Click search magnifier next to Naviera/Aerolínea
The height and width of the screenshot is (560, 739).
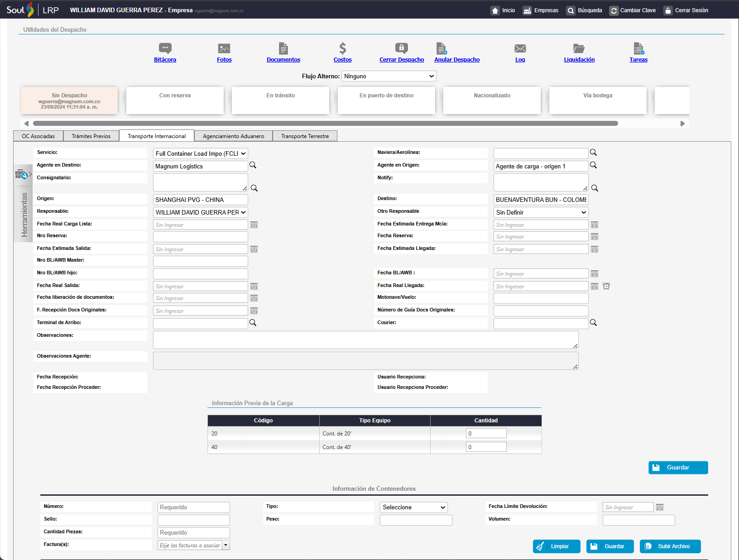point(593,153)
